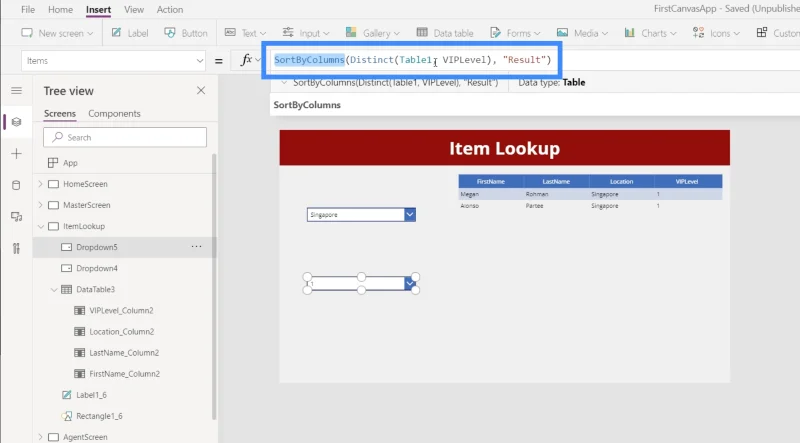The image size is (800, 443).
Task: Open the Tree view layers icon
Action: [16, 122]
